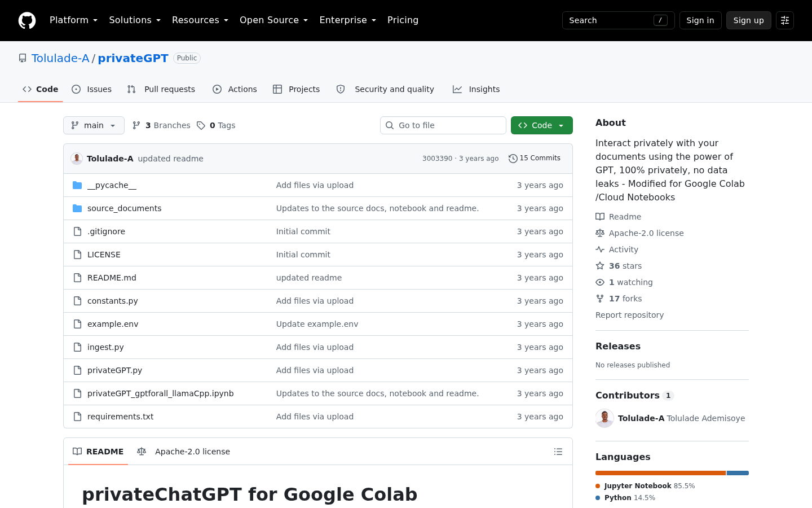
Task: Click the ingest.py file icon
Action: tap(77, 347)
